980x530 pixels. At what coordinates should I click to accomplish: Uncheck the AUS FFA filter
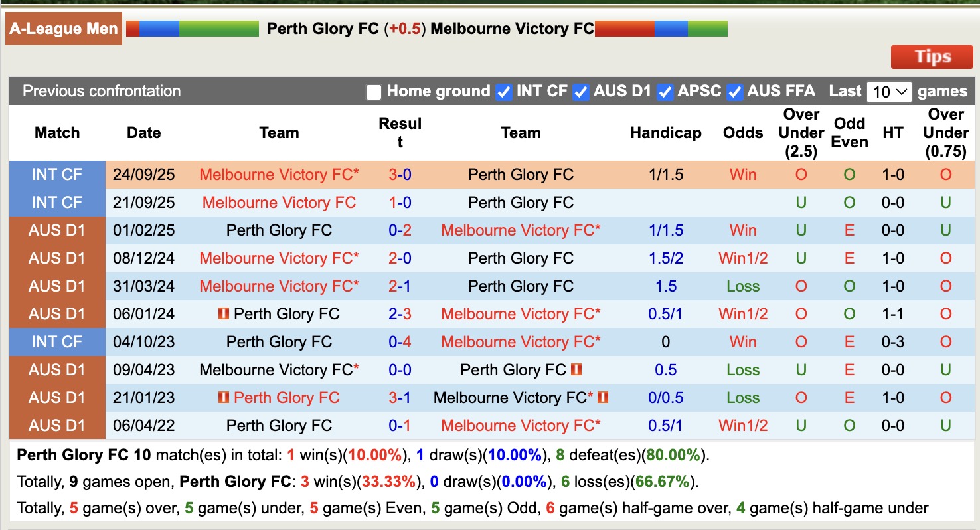tap(734, 92)
